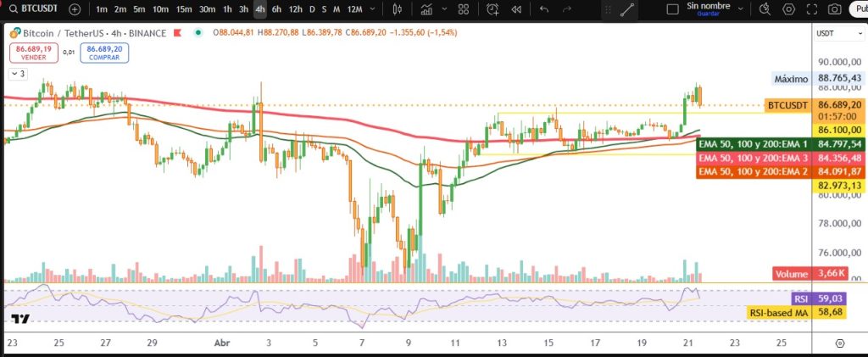Open the Indicators menu
Screen dimensions: 868x357
[x=426, y=9]
